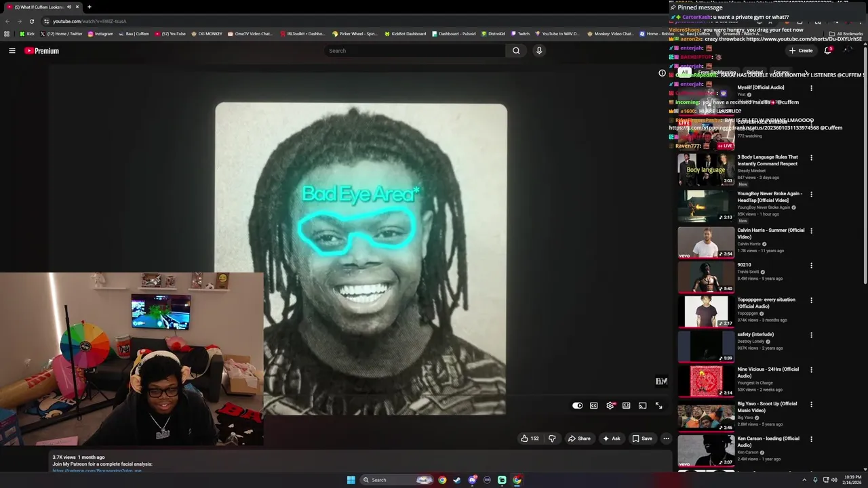Start voice search with the microphone icon

pyautogui.click(x=539, y=51)
